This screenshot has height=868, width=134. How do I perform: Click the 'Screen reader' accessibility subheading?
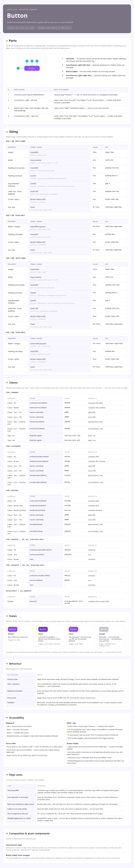point(72,743)
